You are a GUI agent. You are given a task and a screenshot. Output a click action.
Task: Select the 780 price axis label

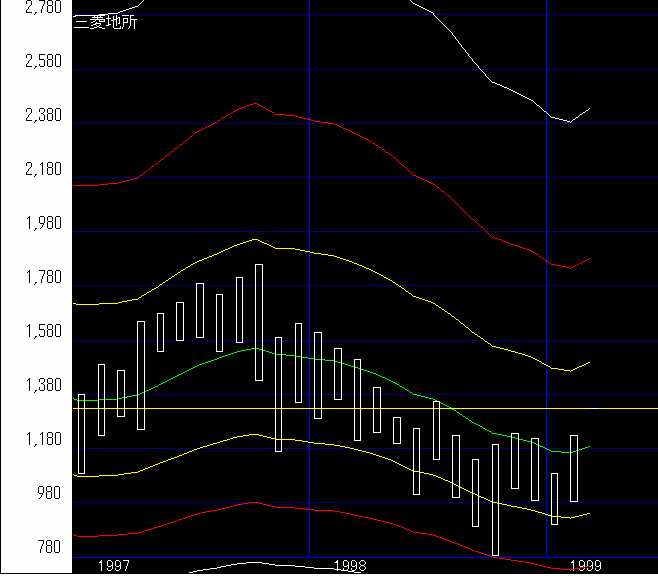click(x=48, y=548)
